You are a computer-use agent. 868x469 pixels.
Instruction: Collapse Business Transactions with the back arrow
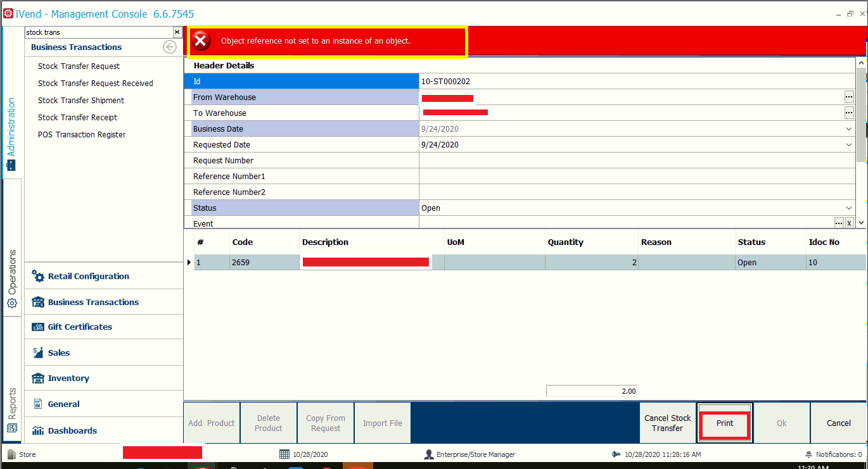[x=169, y=47]
